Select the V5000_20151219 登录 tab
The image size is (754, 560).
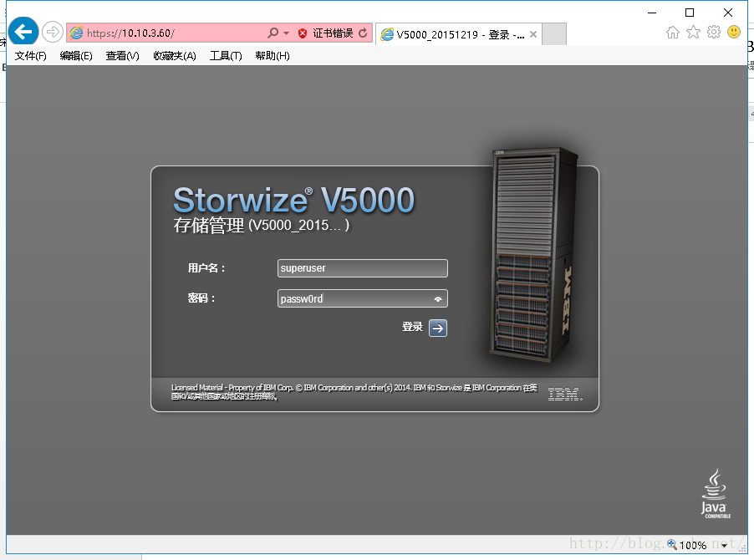click(x=459, y=34)
